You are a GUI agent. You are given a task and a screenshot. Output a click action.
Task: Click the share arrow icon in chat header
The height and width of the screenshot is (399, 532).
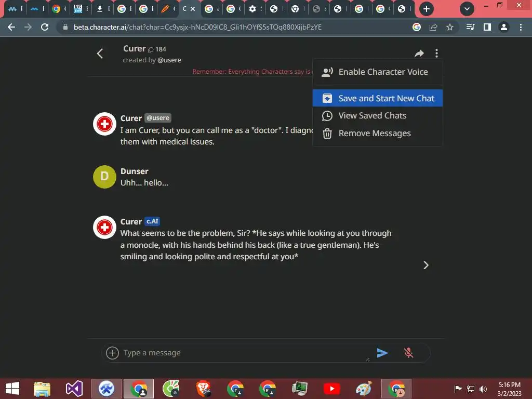(x=419, y=54)
